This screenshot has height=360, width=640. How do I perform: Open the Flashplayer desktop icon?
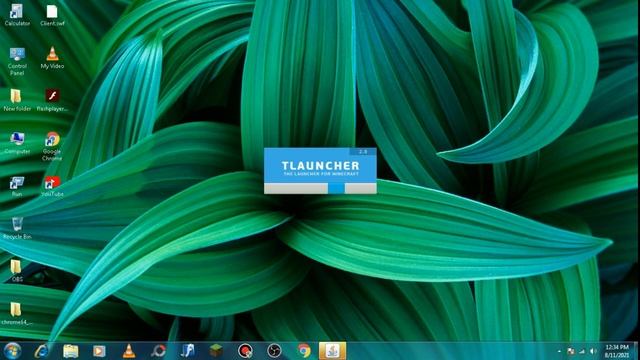[52, 100]
